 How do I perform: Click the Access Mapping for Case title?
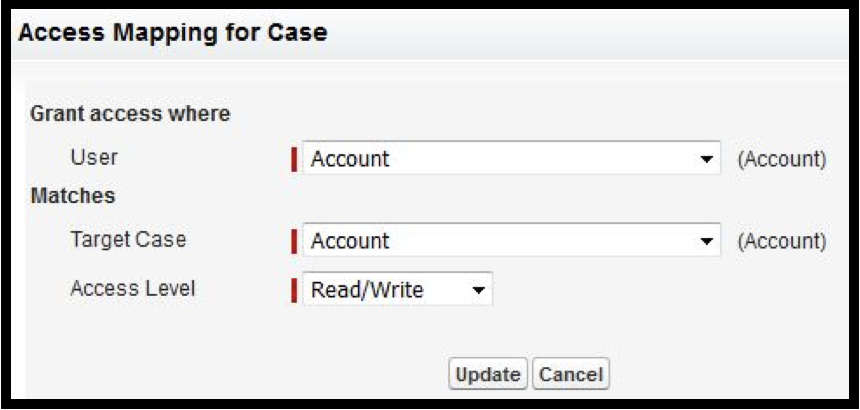(x=173, y=33)
